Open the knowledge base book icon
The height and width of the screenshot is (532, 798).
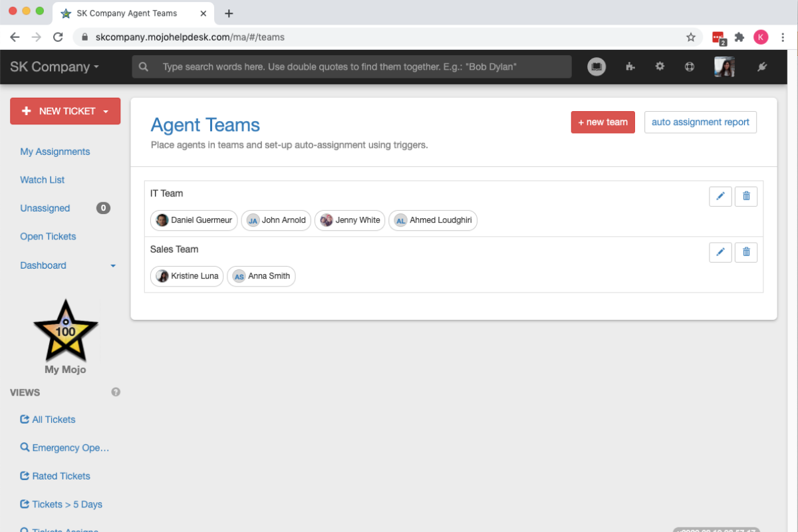pyautogui.click(x=597, y=66)
